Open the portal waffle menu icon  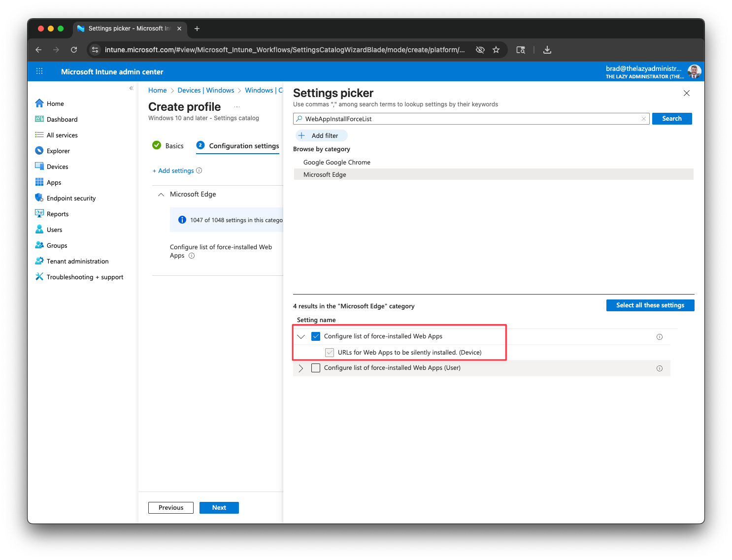39,71
